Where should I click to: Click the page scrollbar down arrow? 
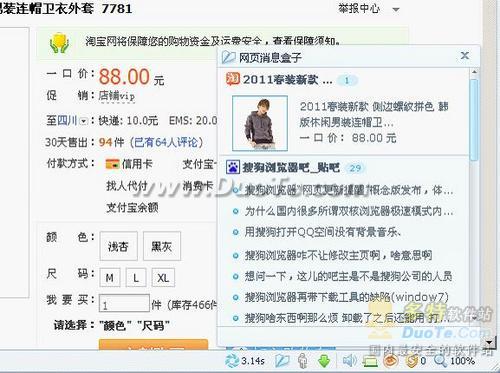[489, 343]
